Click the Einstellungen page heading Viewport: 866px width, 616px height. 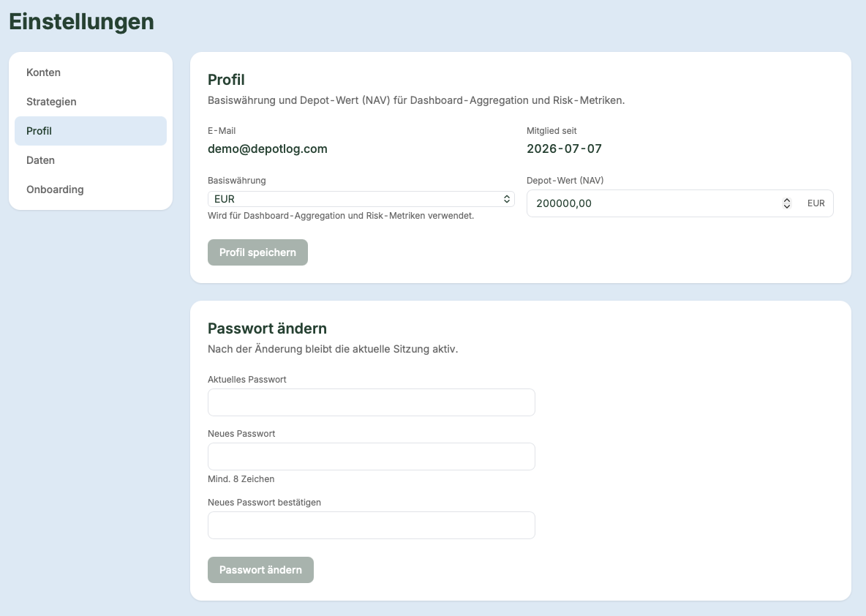pyautogui.click(x=81, y=21)
